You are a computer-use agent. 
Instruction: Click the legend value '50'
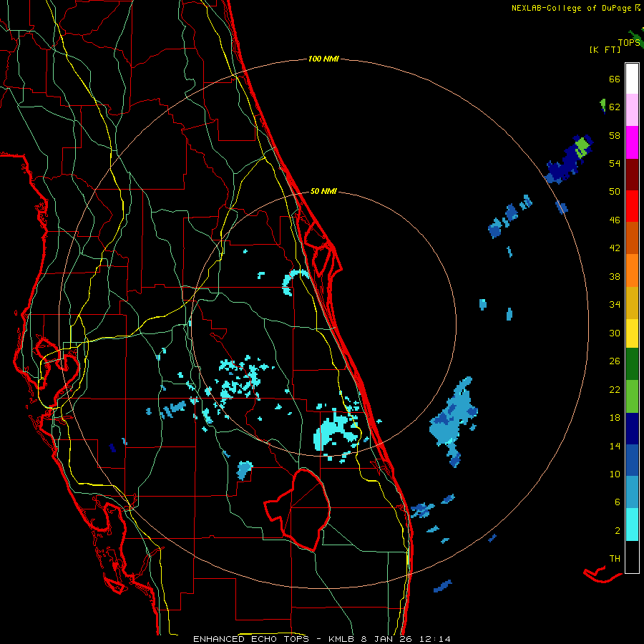click(615, 192)
